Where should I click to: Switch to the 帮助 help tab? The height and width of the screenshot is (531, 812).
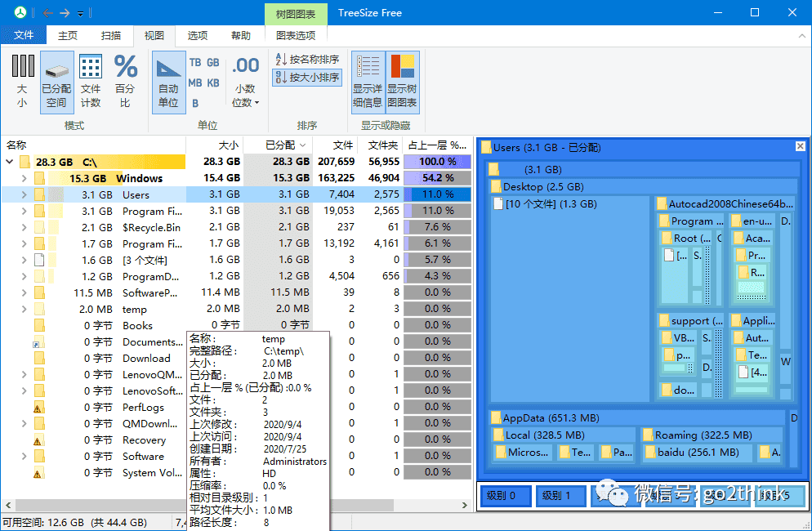coord(241,35)
